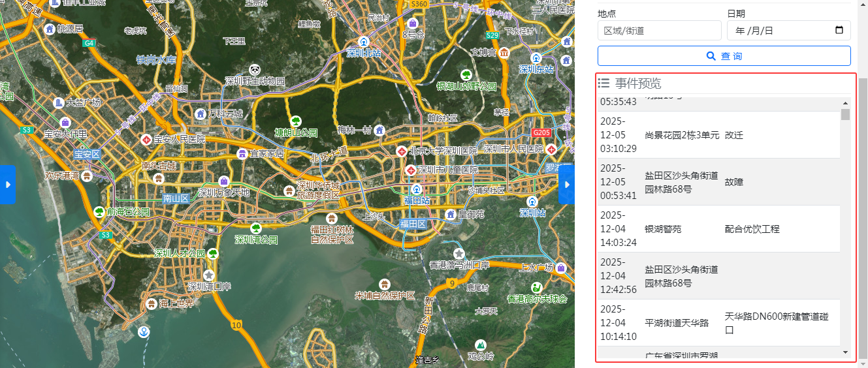The height and width of the screenshot is (368, 868).
Task: Click the 福田区 district label on map
Action: pos(413,223)
